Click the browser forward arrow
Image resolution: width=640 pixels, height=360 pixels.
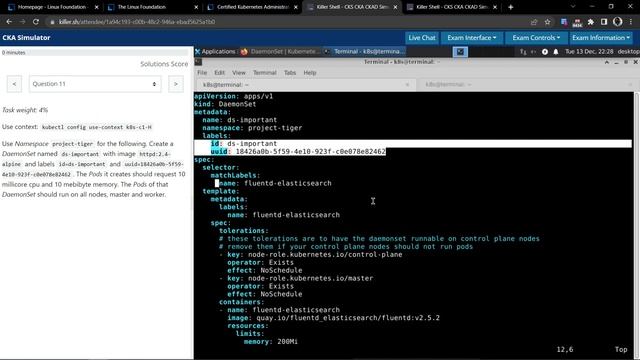click(x=22, y=22)
